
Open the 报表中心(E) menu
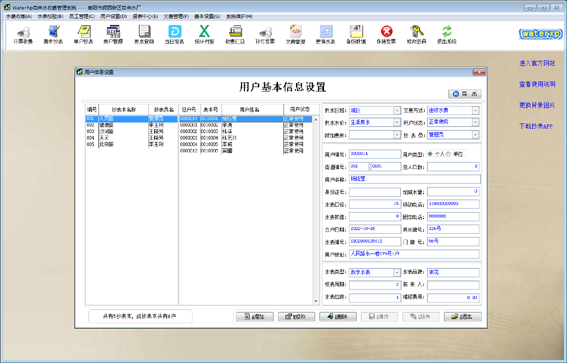point(145,16)
